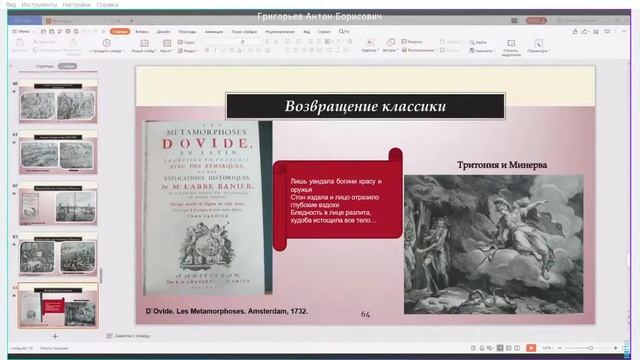Screen dimensions: 640x360
Task: Switch to normal view icon in status bar
Action: click(500, 348)
